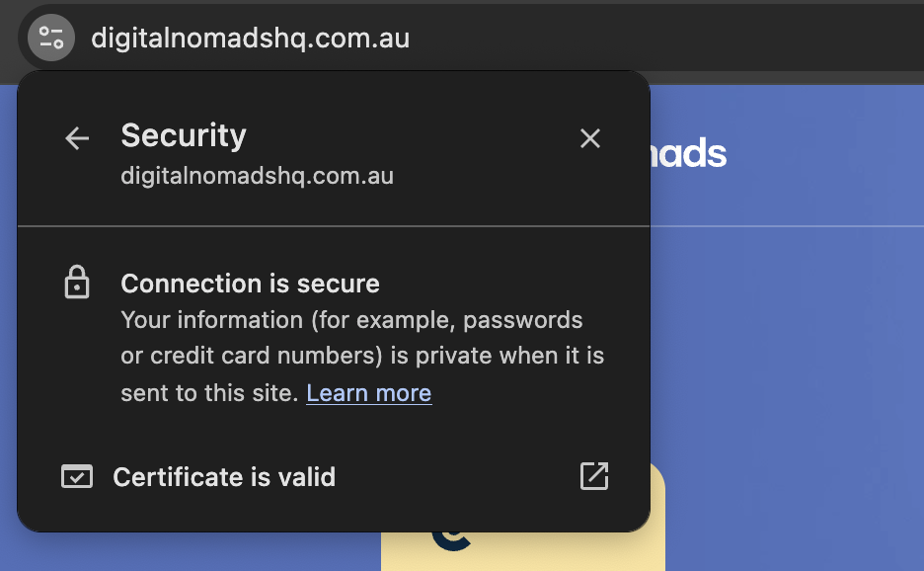The image size is (924, 571).
Task: Click the address bar showing digitalnomadshq.com.au
Action: (x=250, y=40)
